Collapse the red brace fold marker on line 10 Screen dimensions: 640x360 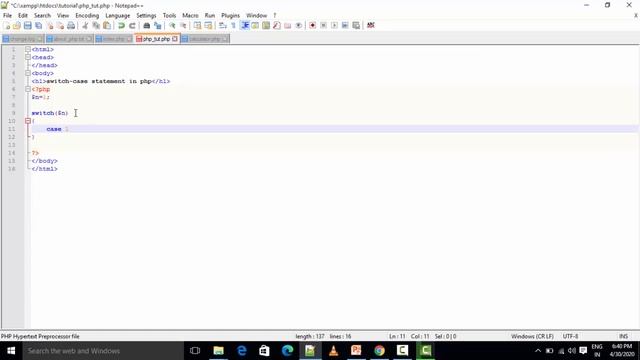pyautogui.click(x=28, y=121)
